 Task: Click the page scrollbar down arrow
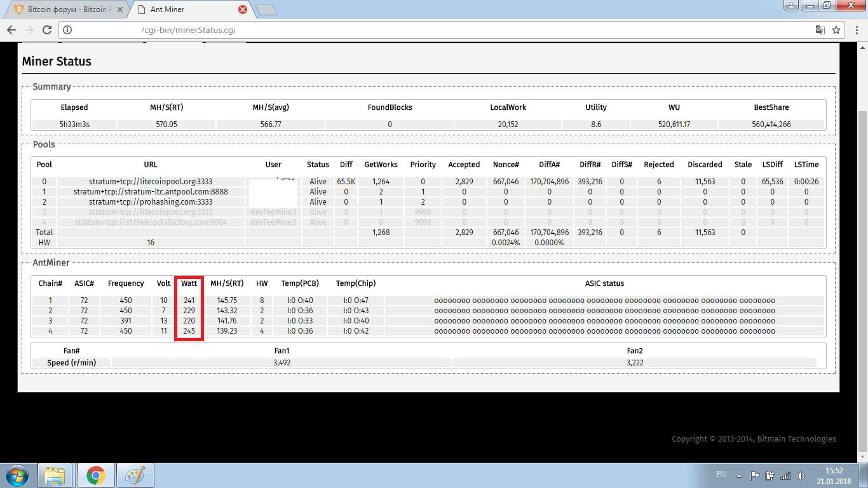click(862, 456)
